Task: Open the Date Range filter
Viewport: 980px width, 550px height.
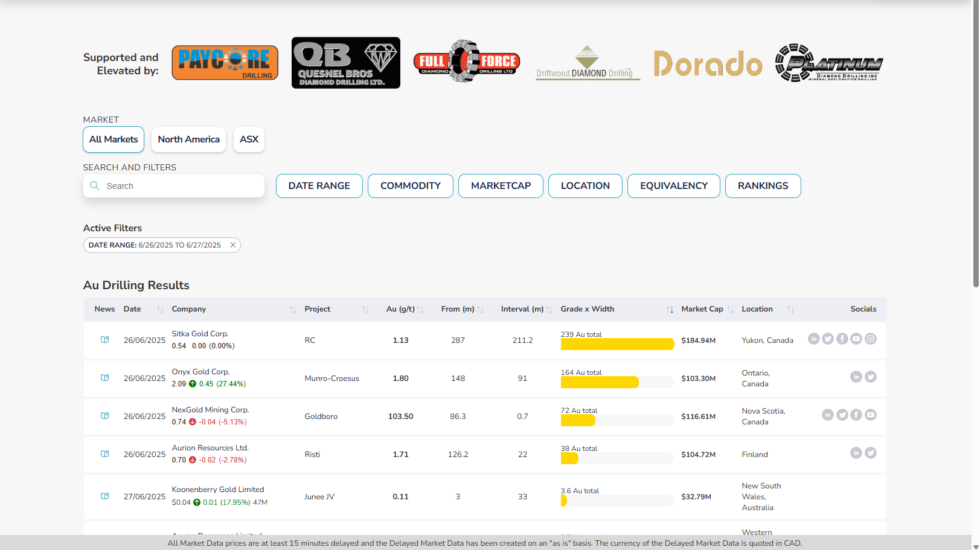Action: (x=319, y=186)
